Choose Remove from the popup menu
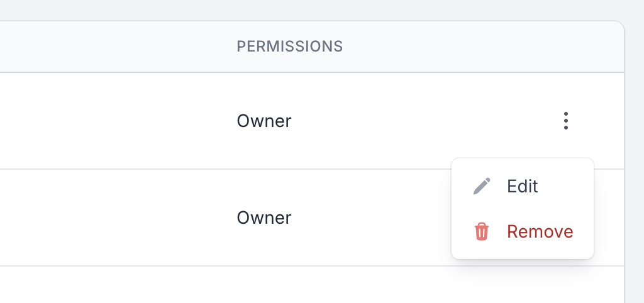The height and width of the screenshot is (303, 644). coord(523,231)
